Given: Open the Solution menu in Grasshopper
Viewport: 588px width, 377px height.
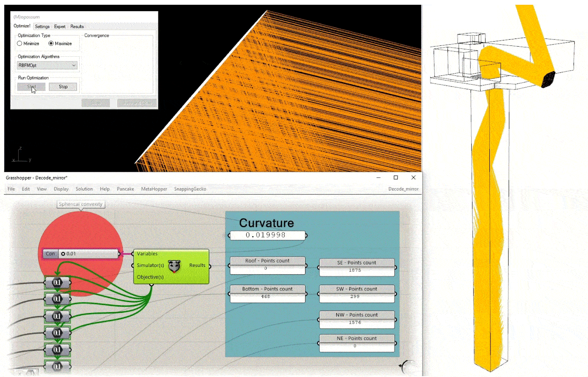Looking at the screenshot, I should 84,189.
